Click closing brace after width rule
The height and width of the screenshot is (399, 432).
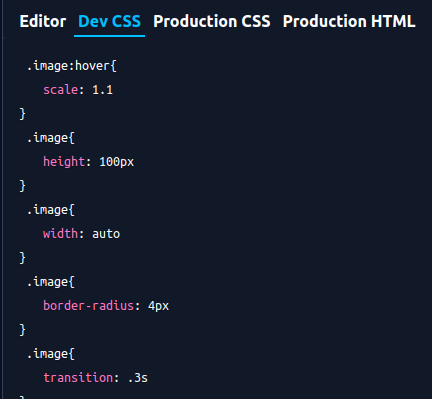tap(22, 258)
